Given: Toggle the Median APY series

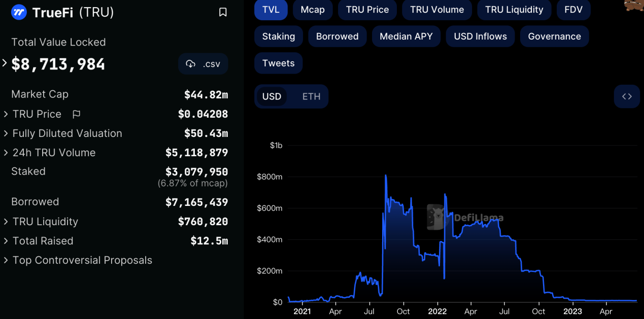Looking at the screenshot, I should tap(406, 37).
